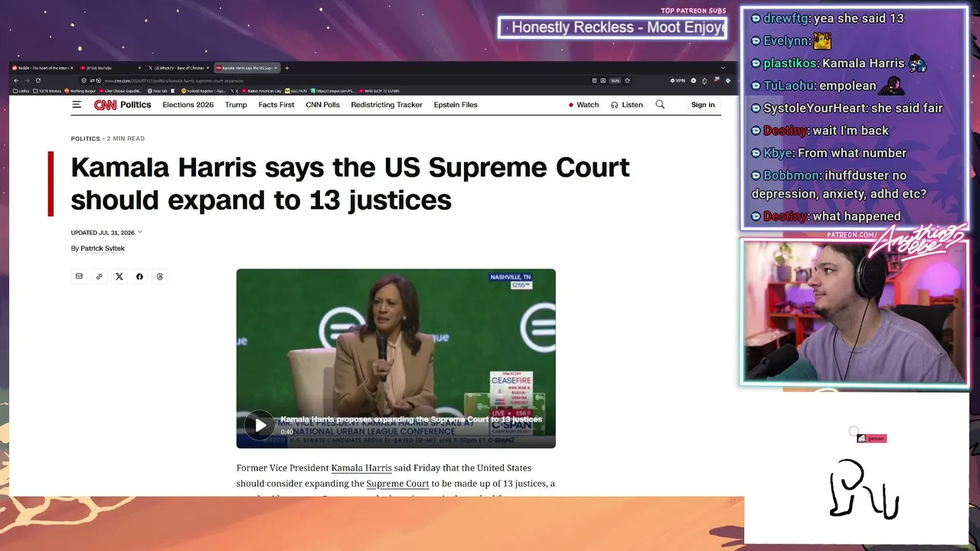Share the article by email icon
Viewport: 980px width, 551px height.
point(79,276)
